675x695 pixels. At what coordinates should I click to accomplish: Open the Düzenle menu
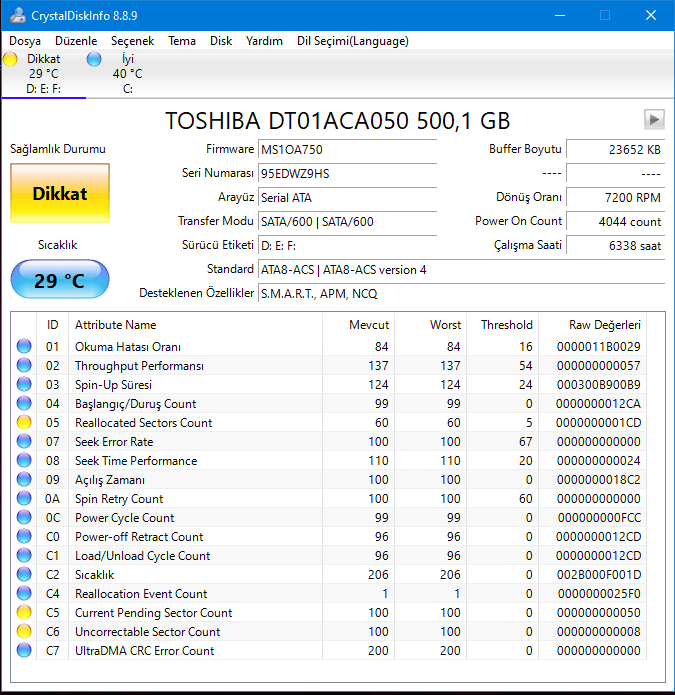click(x=76, y=41)
